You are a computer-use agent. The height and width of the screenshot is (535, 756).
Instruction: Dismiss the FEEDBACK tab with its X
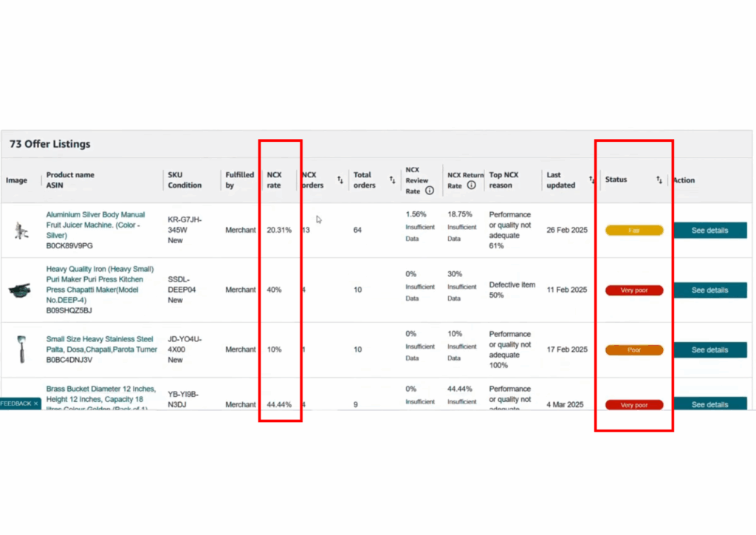pos(36,404)
